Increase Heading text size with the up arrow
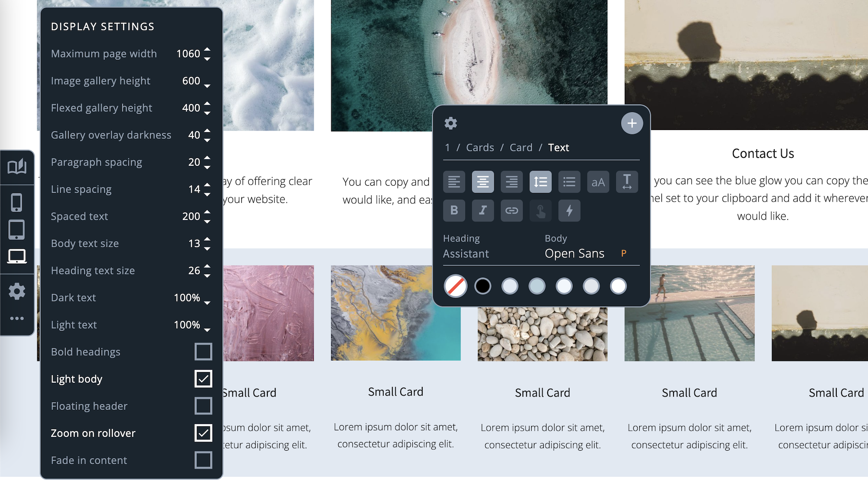 207,266
